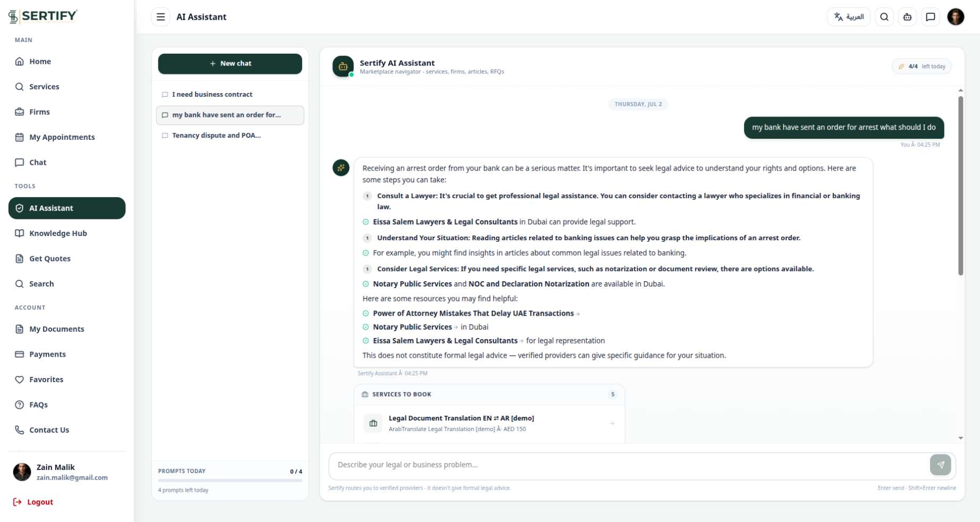Open the messages icon in top bar
The height and width of the screenshot is (522, 980).
(x=931, y=17)
